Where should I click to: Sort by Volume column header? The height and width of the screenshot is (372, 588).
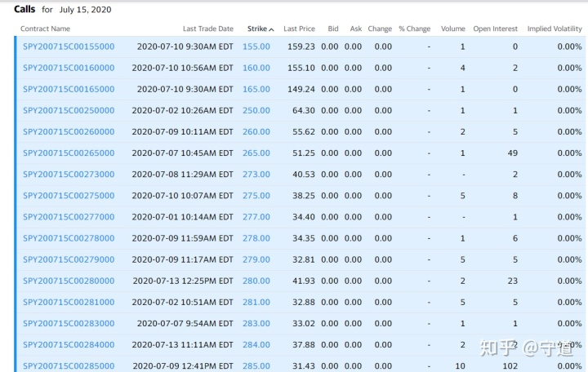(x=453, y=29)
